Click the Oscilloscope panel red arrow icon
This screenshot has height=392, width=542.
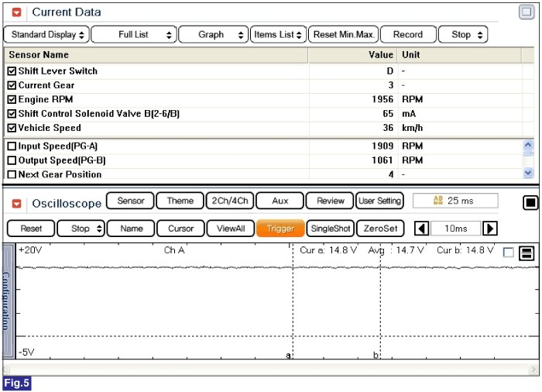17,203
